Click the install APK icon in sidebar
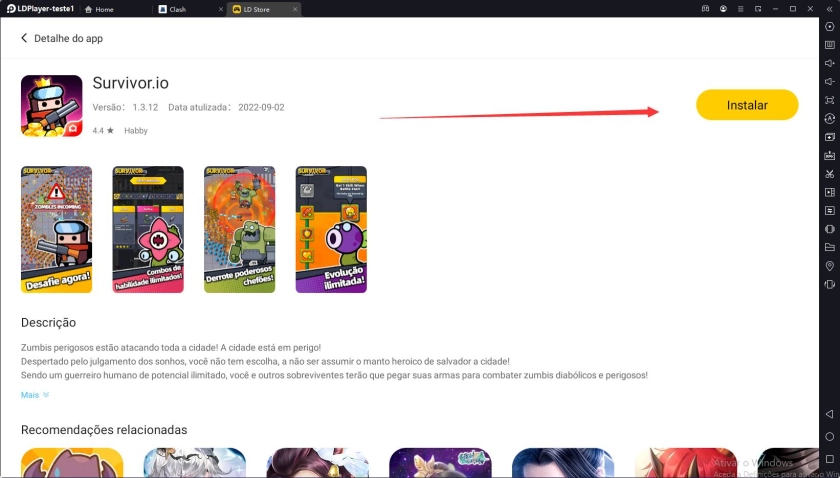Viewport: 840px width, 478px height. coord(829,155)
